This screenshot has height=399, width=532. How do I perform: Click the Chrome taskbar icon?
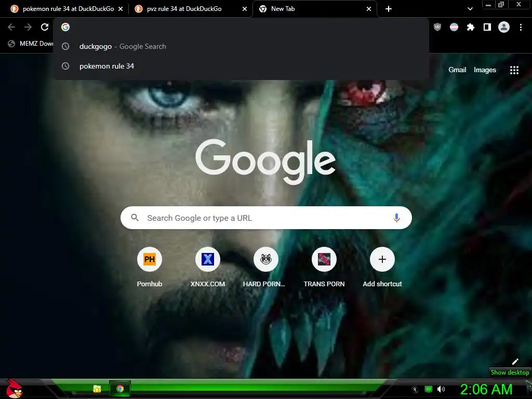point(120,389)
